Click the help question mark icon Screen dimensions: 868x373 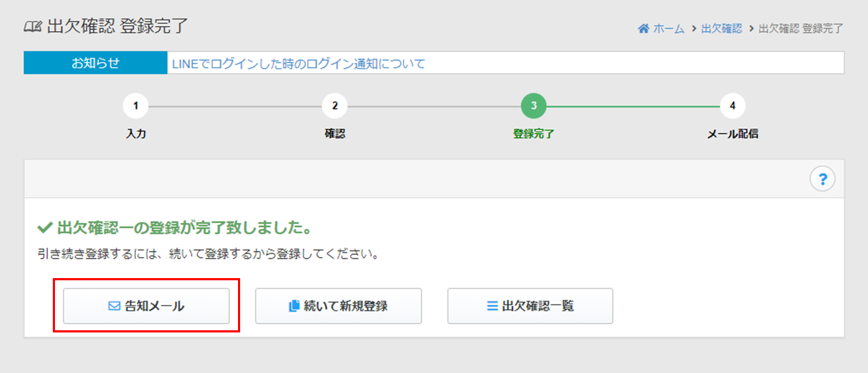[822, 178]
